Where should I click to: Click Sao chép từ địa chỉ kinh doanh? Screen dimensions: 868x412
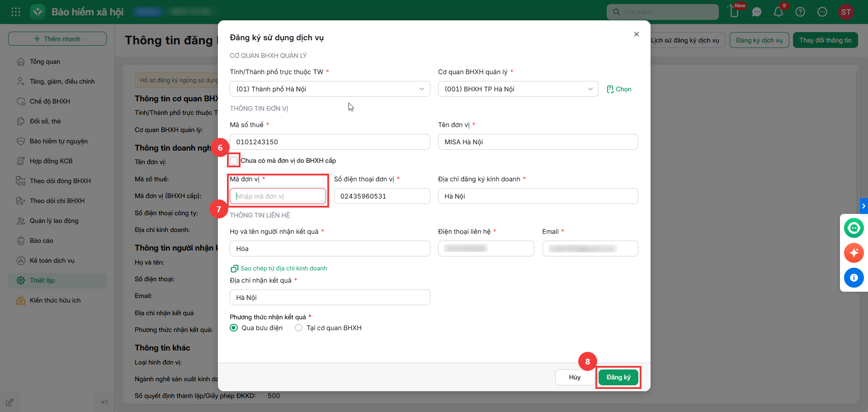[279, 269]
